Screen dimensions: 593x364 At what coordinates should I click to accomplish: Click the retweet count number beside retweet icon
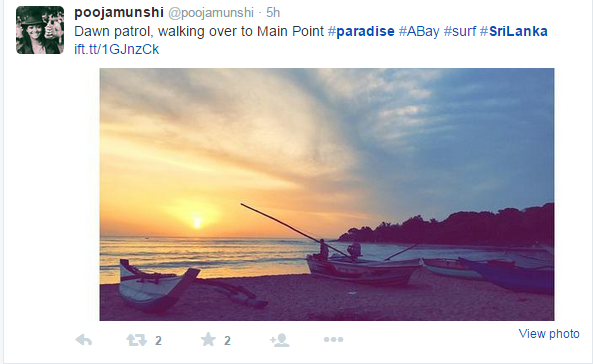(x=158, y=341)
